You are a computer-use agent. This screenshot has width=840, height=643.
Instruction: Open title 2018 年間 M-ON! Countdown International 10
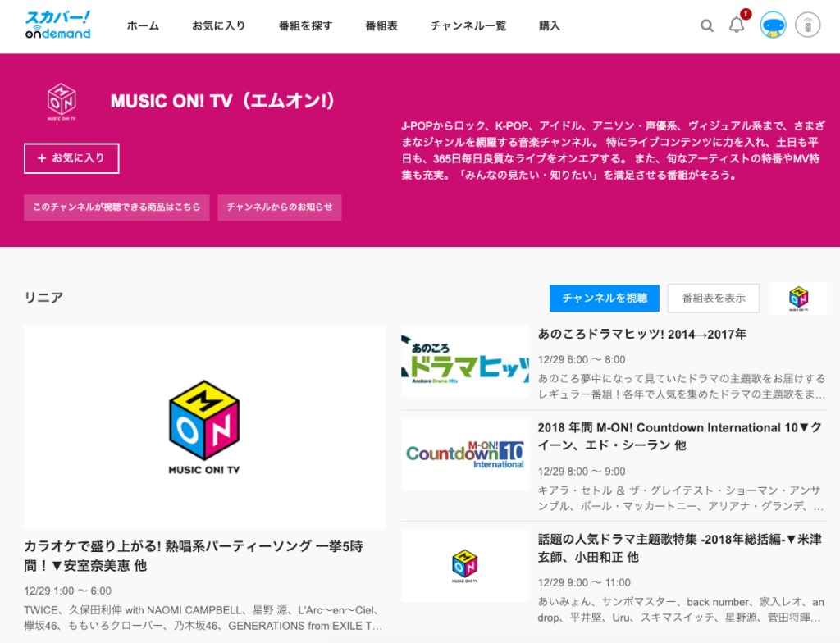[680, 436]
